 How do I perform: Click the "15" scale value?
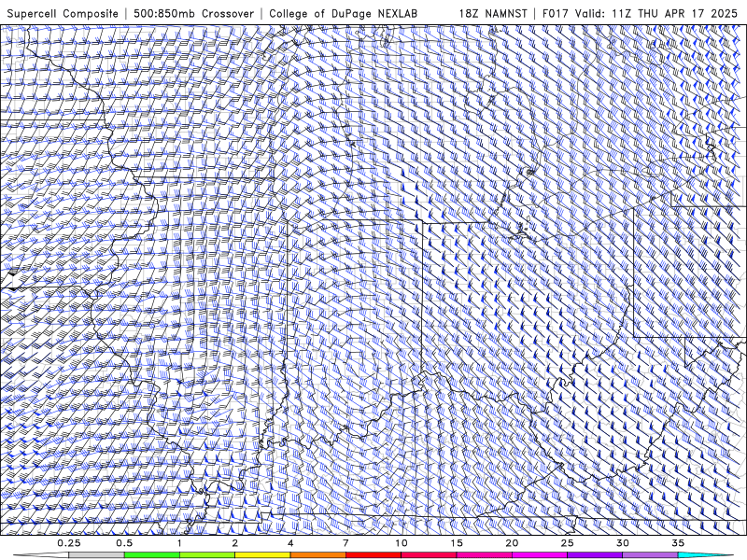tap(457, 543)
